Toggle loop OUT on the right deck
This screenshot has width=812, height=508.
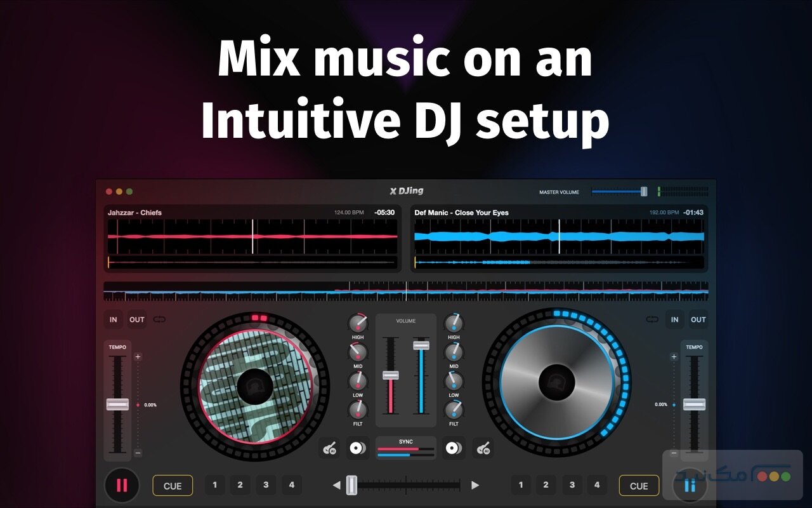[x=698, y=319]
